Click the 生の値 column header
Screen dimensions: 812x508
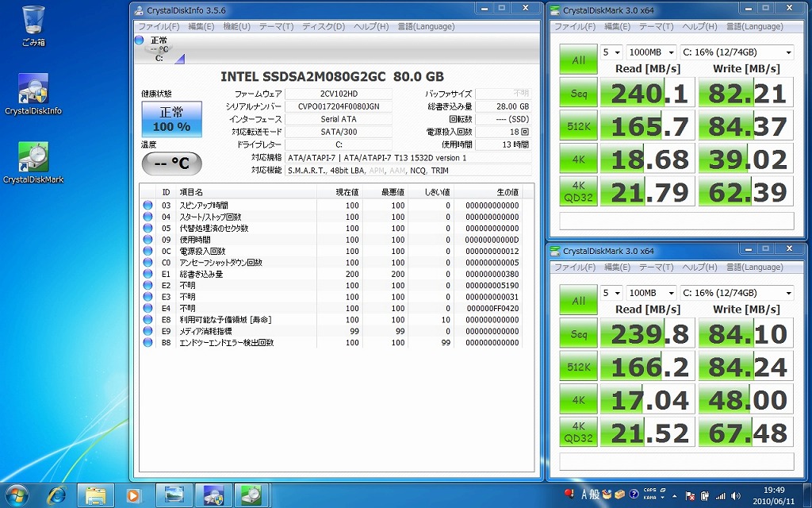pos(488,192)
